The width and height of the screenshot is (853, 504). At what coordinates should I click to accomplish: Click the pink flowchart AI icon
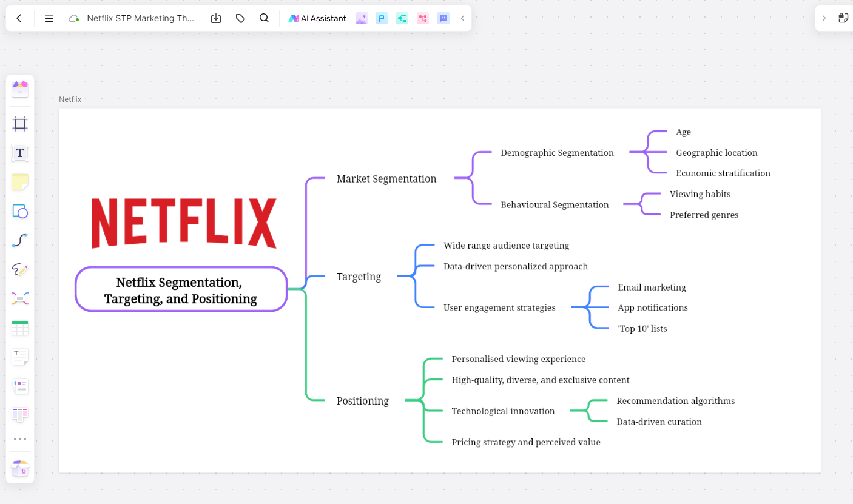(x=423, y=18)
